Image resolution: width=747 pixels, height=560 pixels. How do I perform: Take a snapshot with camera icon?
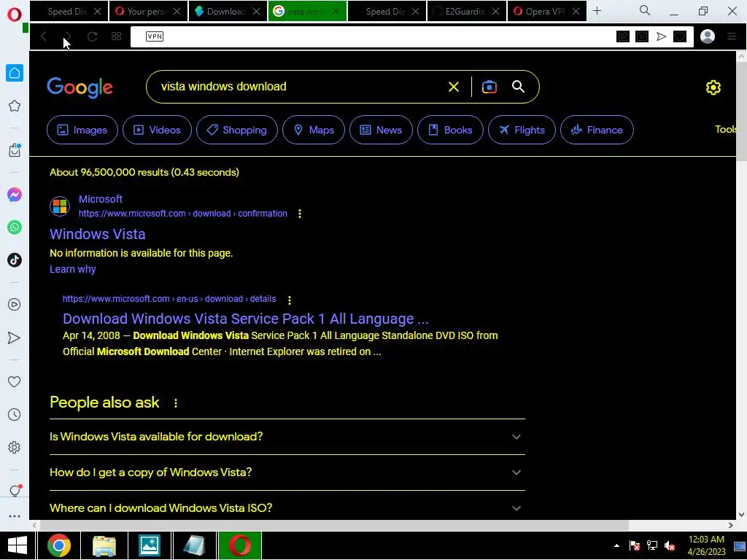[x=642, y=36]
